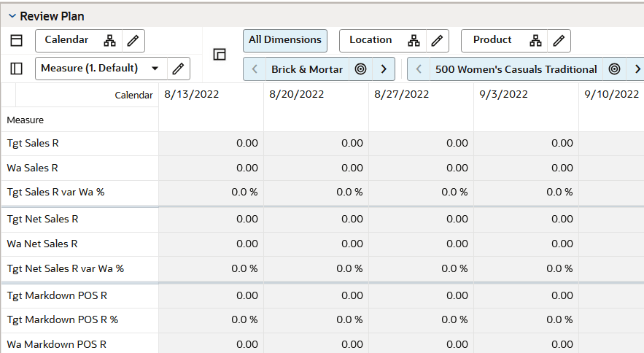Select the 8/20/2022 column header
The width and height of the screenshot is (644, 353).
coord(296,94)
